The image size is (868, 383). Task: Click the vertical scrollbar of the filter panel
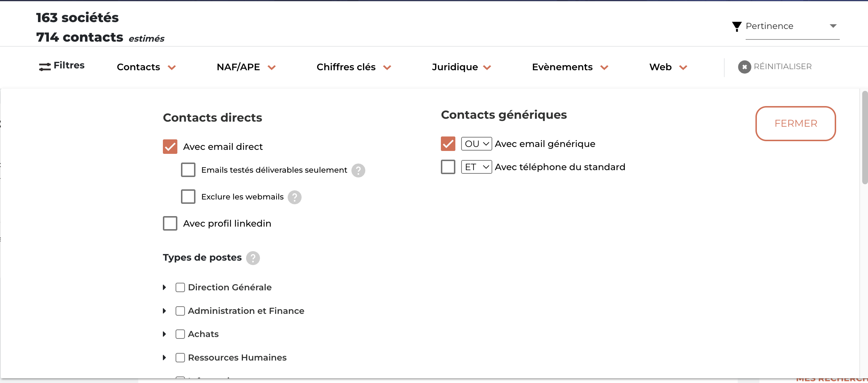[865, 138]
